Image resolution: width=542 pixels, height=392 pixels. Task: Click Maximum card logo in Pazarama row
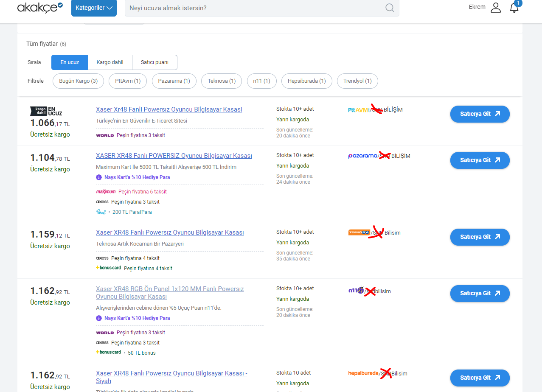(106, 192)
